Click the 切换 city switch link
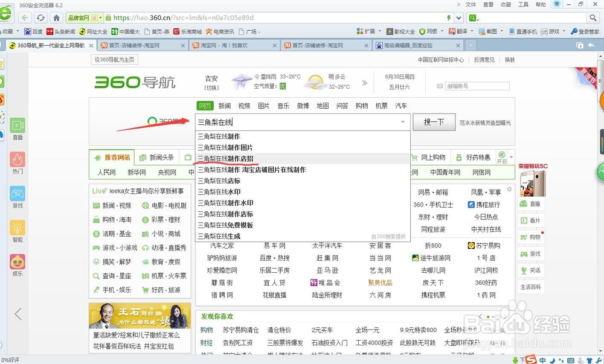Screen dimensions: 604x364 tap(211, 88)
